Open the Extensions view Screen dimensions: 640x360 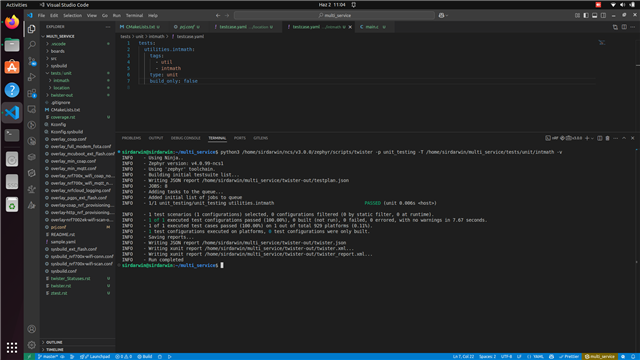pos(31,93)
